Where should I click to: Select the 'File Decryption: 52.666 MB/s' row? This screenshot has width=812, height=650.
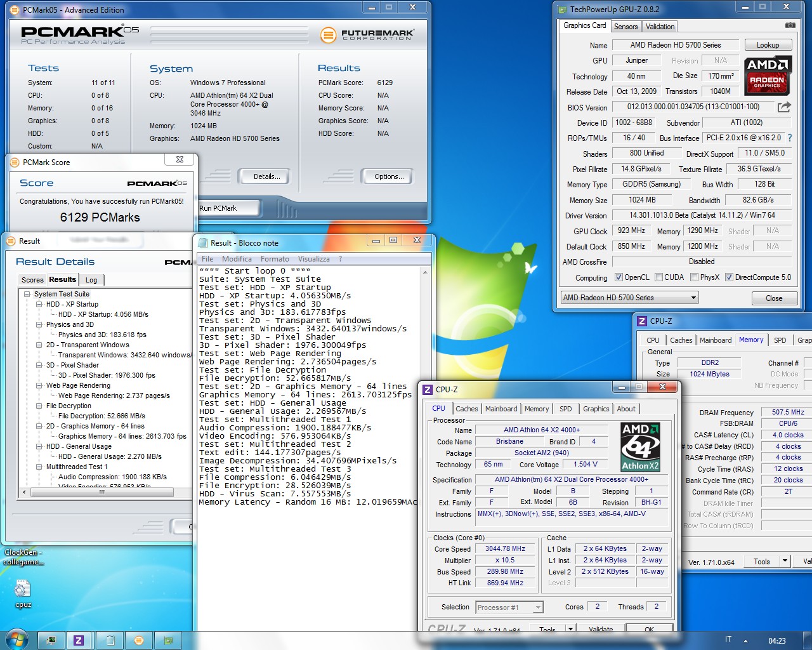coord(101,416)
